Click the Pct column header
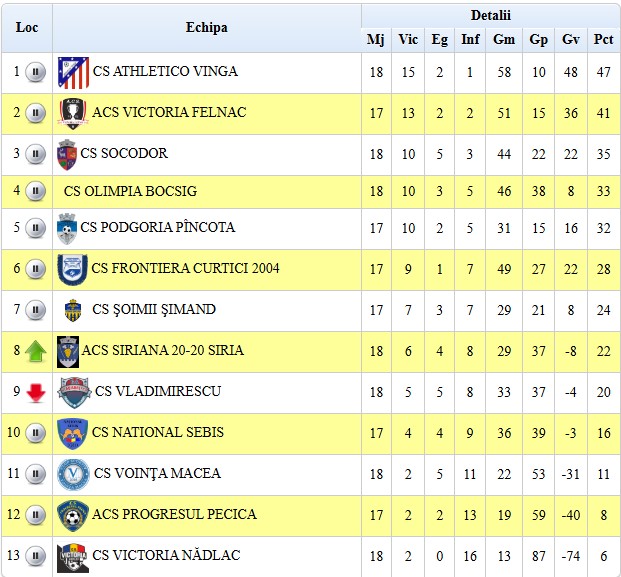The image size is (621, 577). pos(603,40)
